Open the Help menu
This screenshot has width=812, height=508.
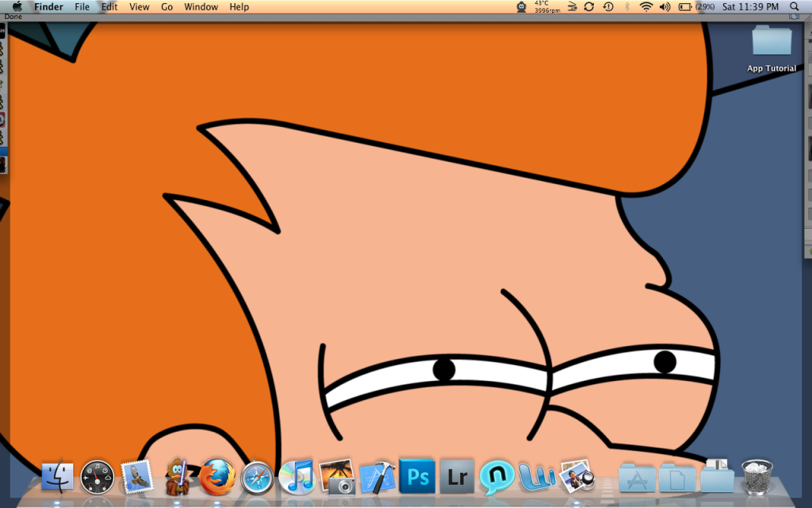pyautogui.click(x=239, y=6)
